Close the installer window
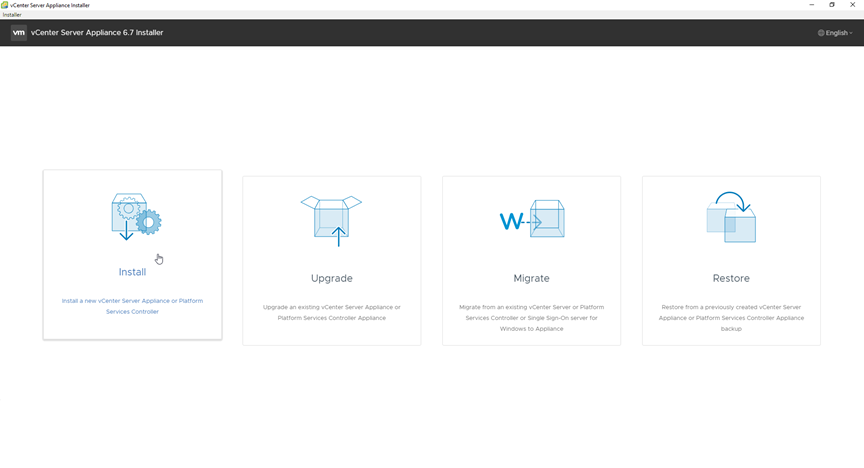This screenshot has height=468, width=864. [x=852, y=5]
